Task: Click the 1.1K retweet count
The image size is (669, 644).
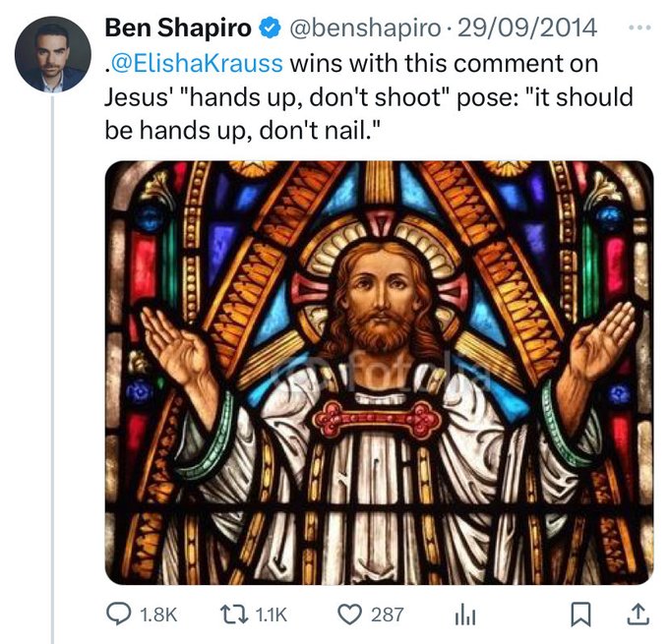Action: pos(271,615)
